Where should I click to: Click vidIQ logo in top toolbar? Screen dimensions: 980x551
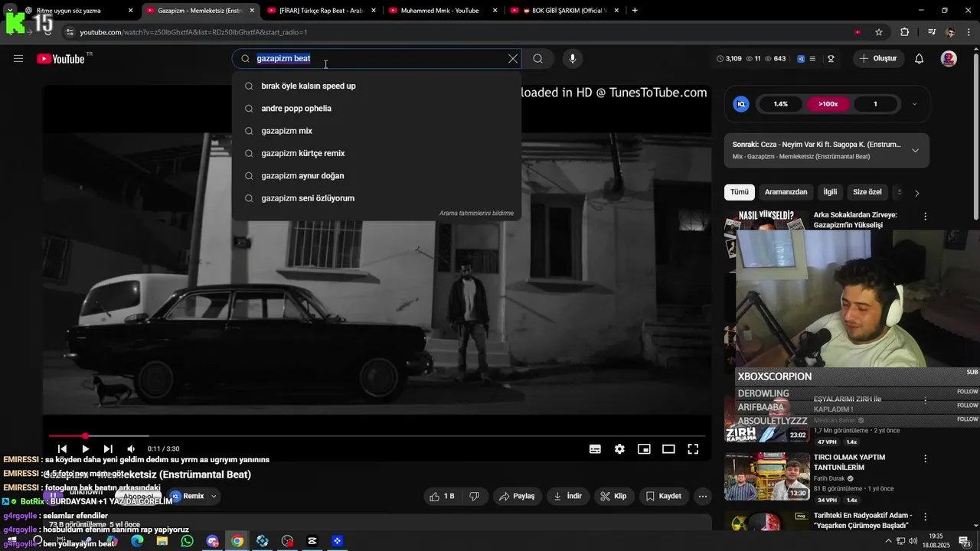tap(801, 59)
